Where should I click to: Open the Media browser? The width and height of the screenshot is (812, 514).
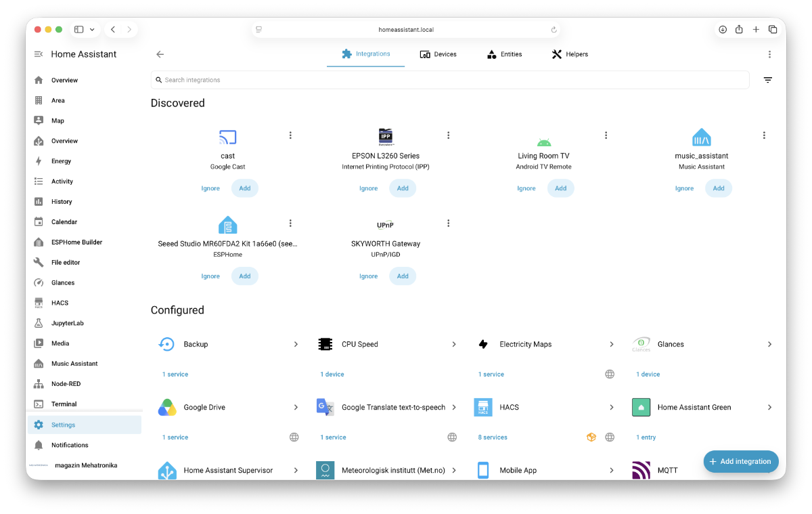pos(85,343)
